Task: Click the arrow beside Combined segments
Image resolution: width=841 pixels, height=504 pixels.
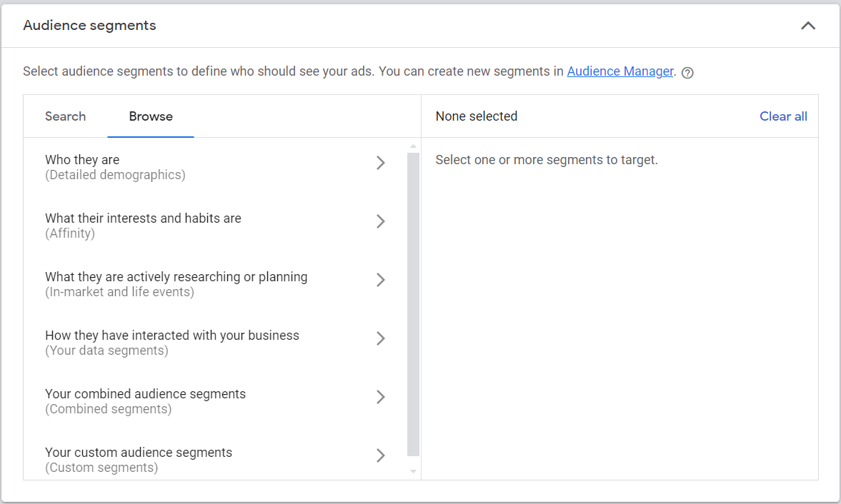Action: [x=381, y=397]
